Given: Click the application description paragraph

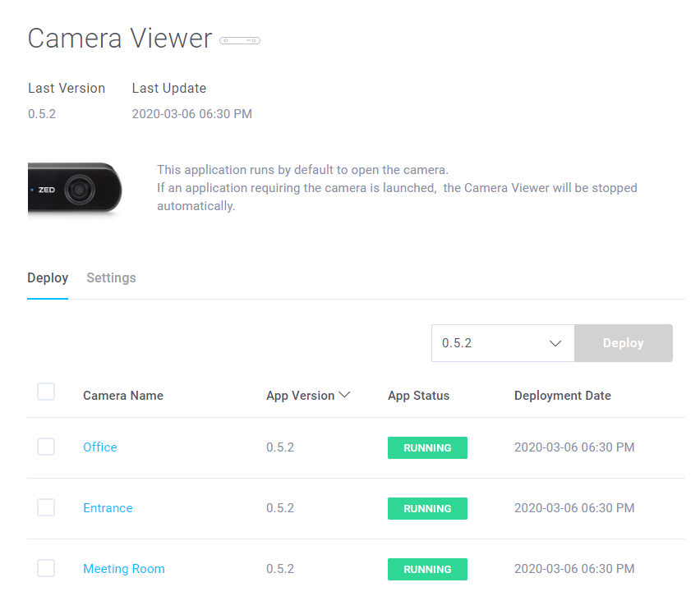Looking at the screenshot, I should [x=397, y=188].
